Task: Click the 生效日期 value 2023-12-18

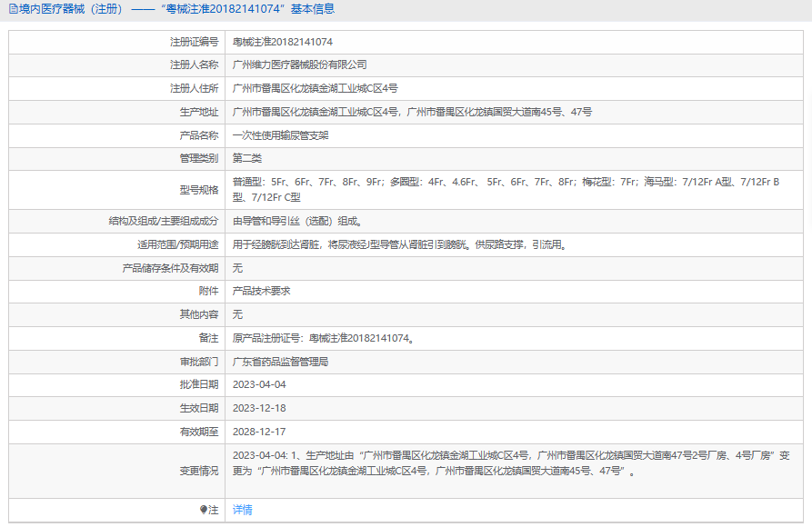Action: click(x=259, y=408)
